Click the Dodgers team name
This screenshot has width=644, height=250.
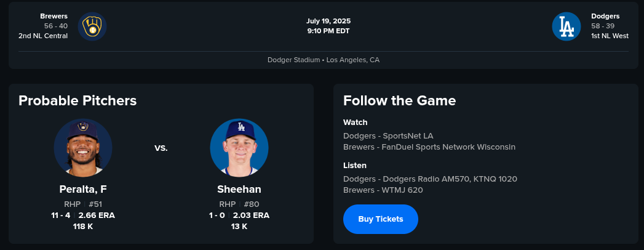pos(605,16)
